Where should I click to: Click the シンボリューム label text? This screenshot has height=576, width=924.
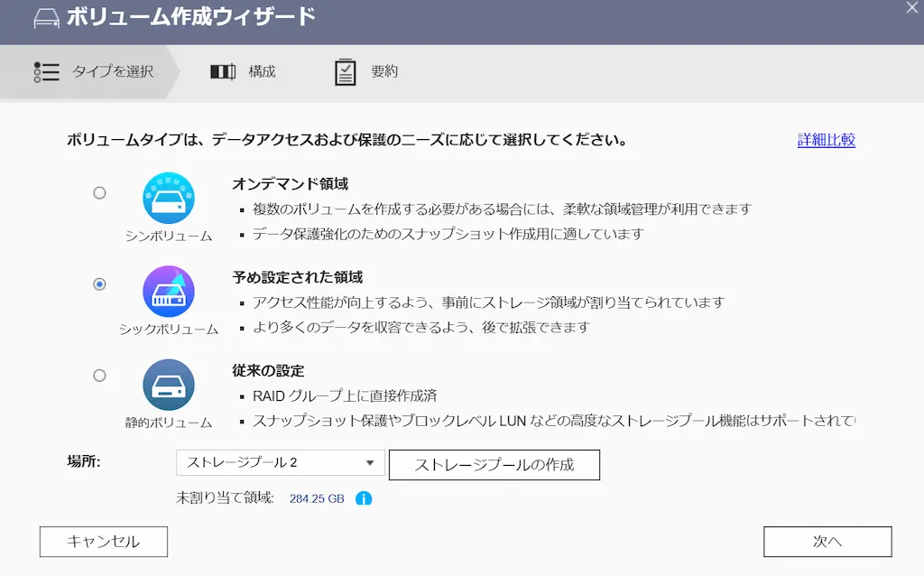pos(169,236)
